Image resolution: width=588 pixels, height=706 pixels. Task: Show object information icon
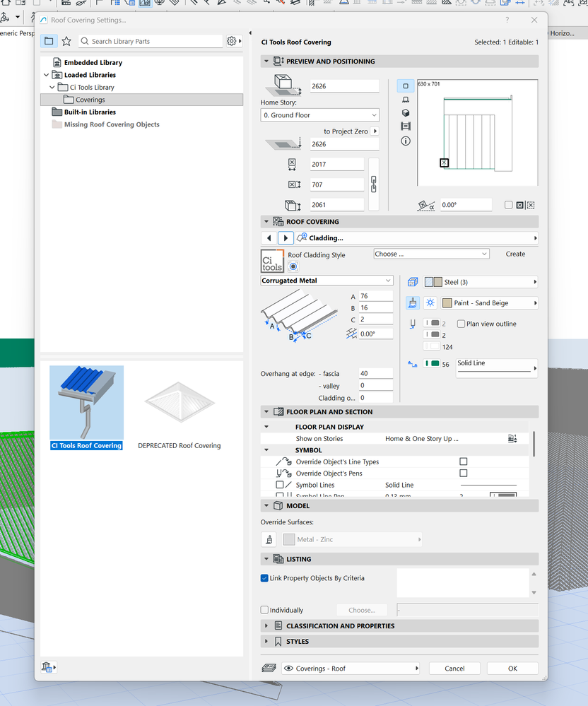[x=405, y=141]
